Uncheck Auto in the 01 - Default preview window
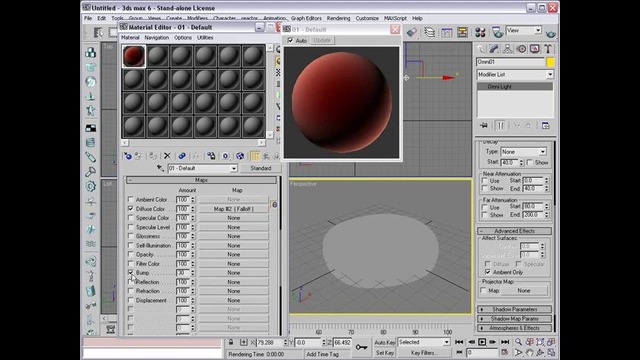 (x=290, y=40)
